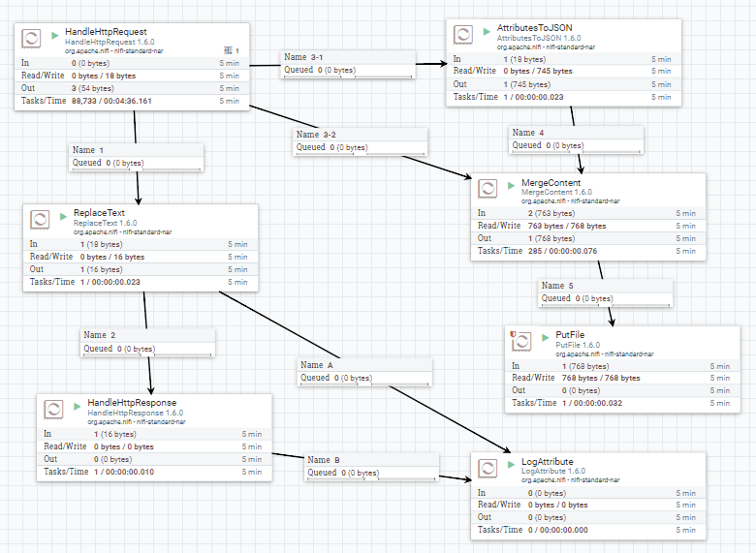Click the ReplaceText processor icon
Image resolution: width=756 pixels, height=553 pixels.
(x=41, y=220)
